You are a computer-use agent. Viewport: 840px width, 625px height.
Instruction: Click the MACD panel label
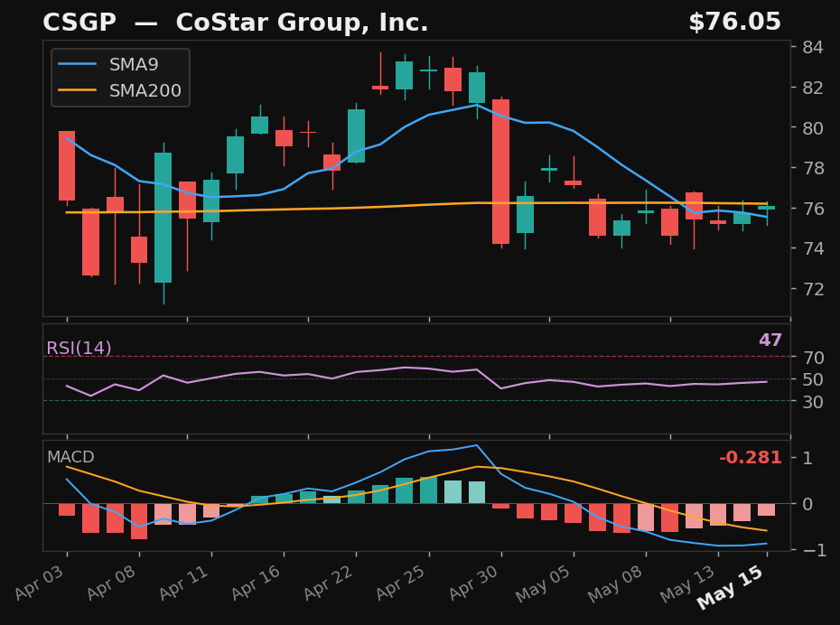coord(70,457)
